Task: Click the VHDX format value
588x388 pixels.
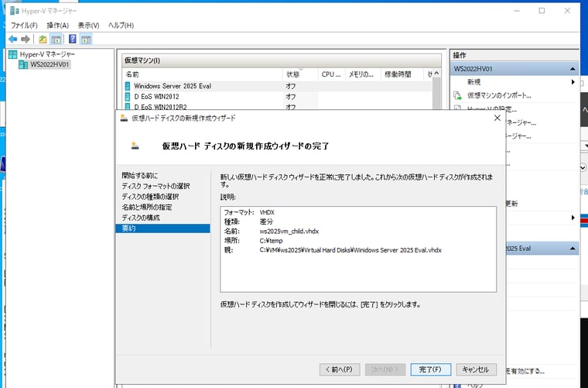Action: (x=267, y=212)
